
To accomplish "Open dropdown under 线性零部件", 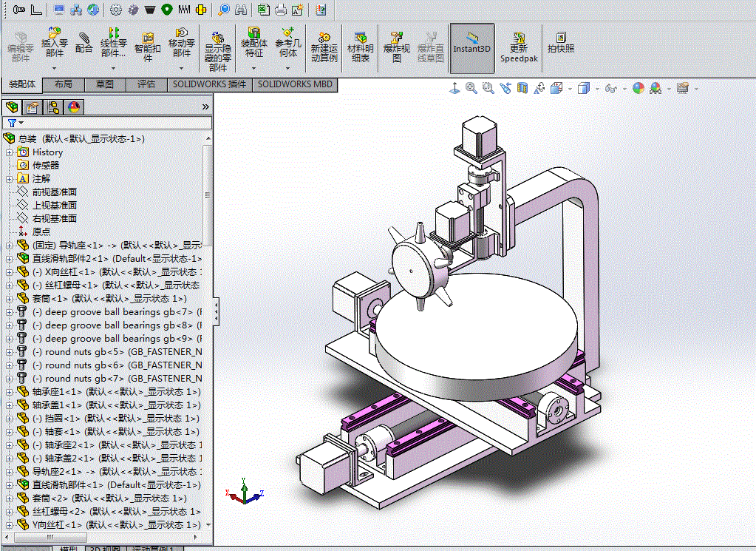I will pos(113,68).
